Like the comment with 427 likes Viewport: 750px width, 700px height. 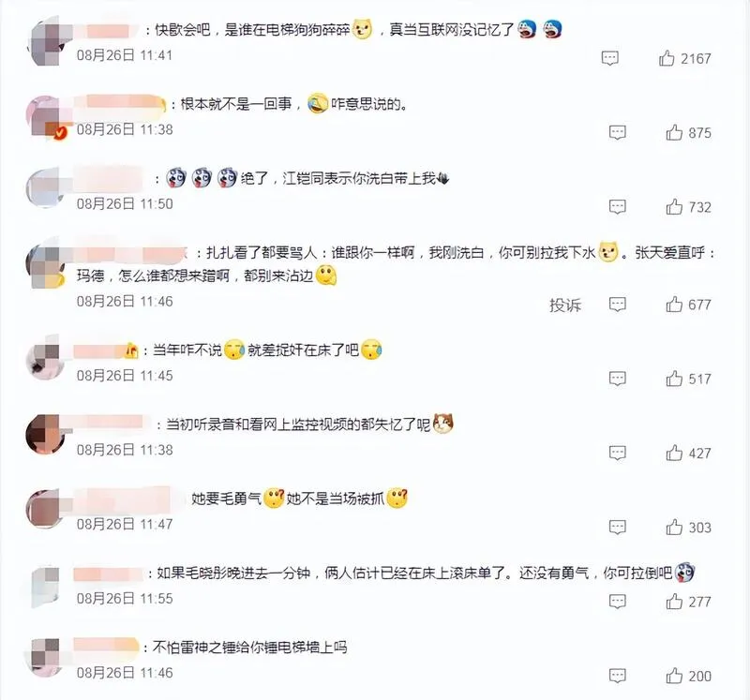[674, 453]
